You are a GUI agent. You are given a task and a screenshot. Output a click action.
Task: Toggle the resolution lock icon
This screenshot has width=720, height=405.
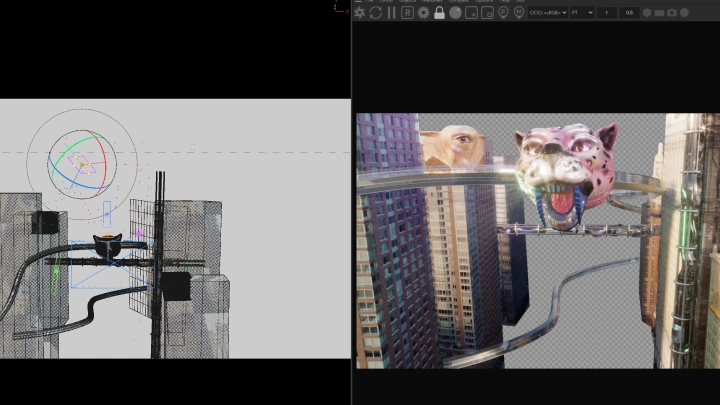(439, 13)
